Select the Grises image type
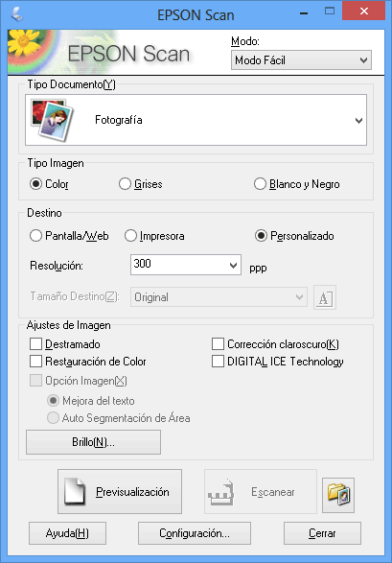 pyautogui.click(x=125, y=184)
